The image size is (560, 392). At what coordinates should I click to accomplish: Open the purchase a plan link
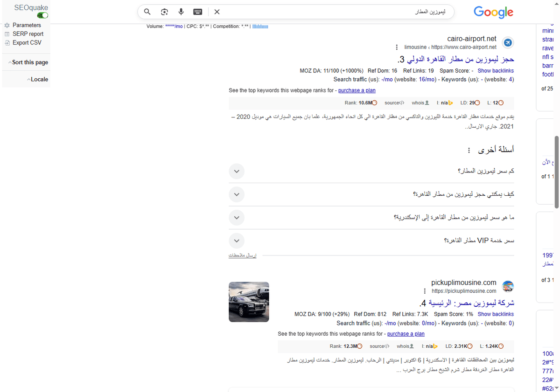(x=357, y=90)
